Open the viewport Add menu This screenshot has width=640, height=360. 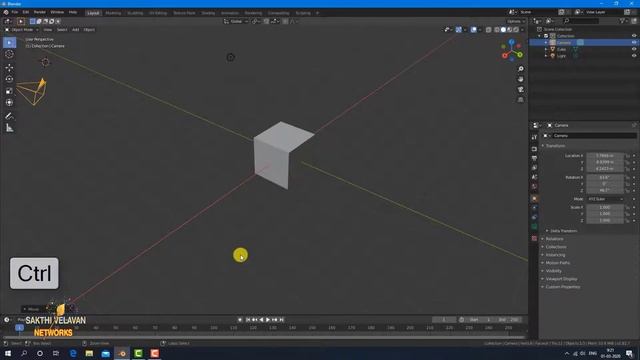tap(76, 30)
